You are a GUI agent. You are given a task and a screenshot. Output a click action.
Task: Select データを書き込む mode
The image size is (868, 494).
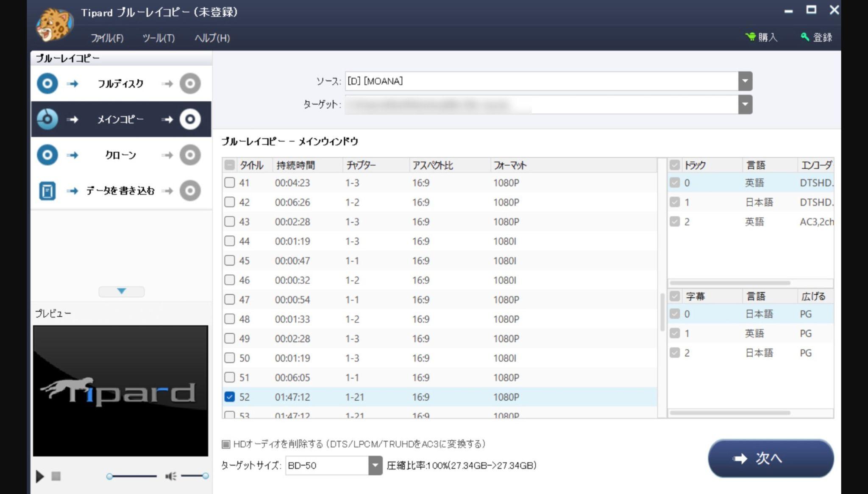click(x=121, y=190)
